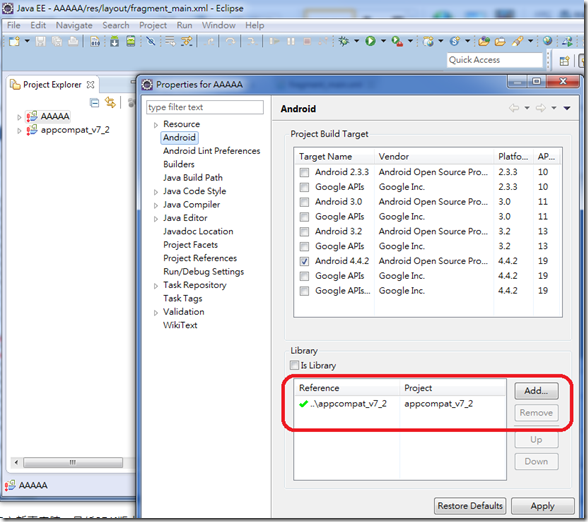Screen dimensions: 588x522
Task: Expand the Java Code Style category
Action: pos(156,192)
